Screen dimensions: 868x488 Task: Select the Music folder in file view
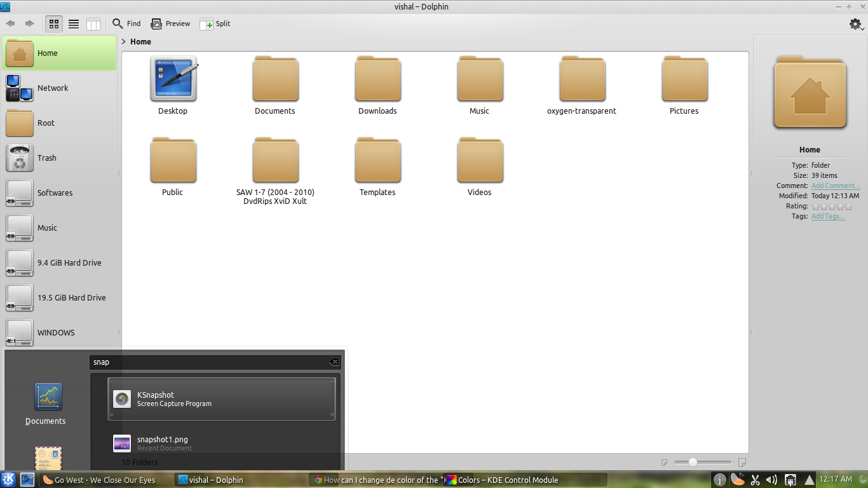pyautogui.click(x=480, y=86)
